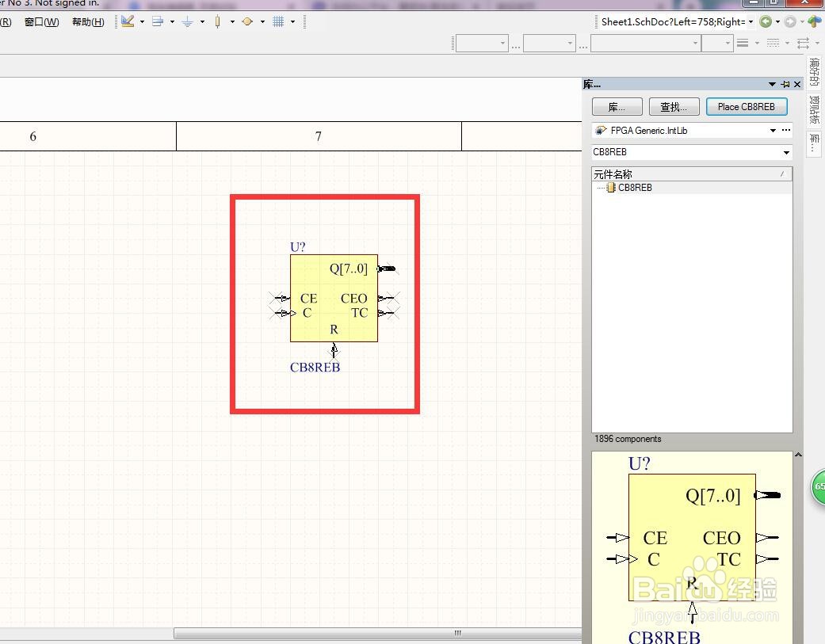Screen dimensions: 825x644
Task: Click the 库... button
Action: 617,107
